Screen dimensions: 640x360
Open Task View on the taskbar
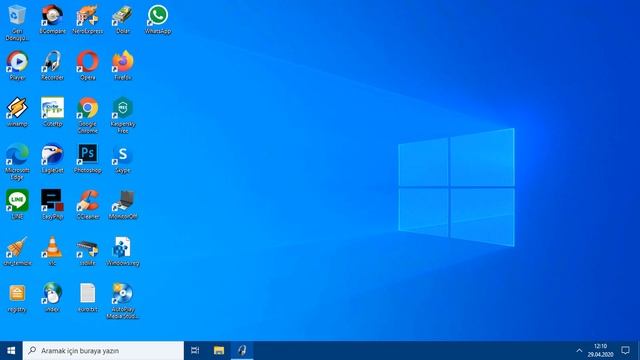coord(195,350)
